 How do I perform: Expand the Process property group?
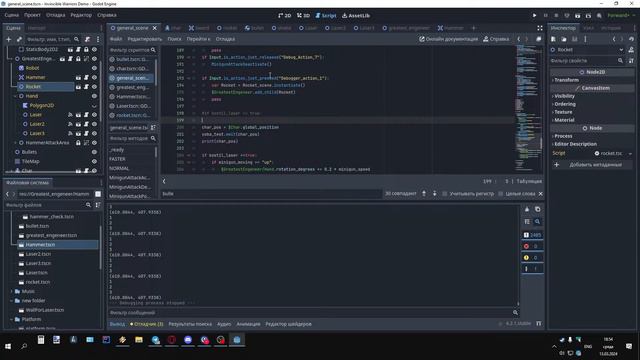click(x=562, y=136)
